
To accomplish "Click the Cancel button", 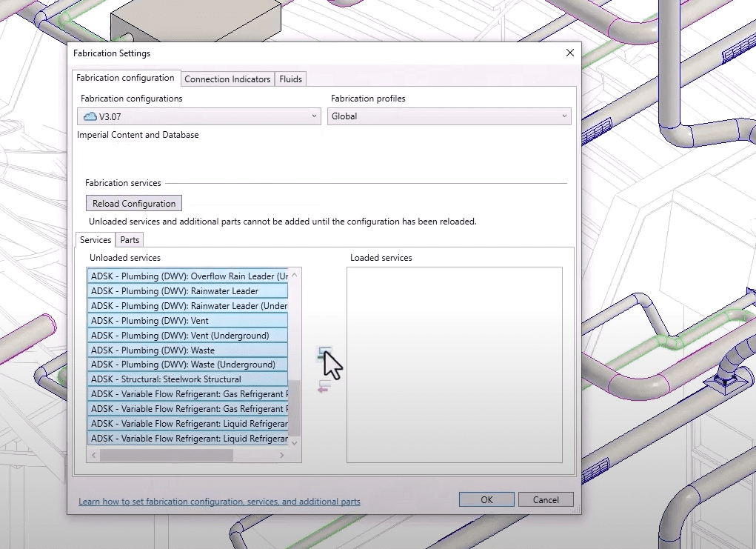I will click(x=546, y=500).
